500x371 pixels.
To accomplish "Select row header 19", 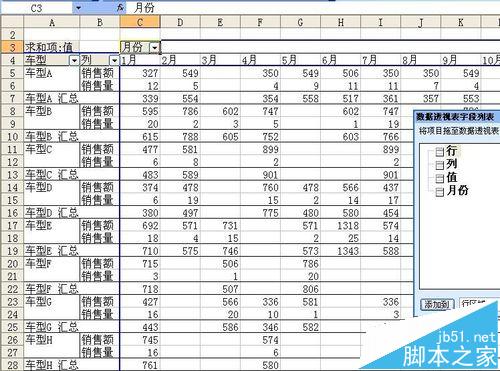I will (x=12, y=251).
